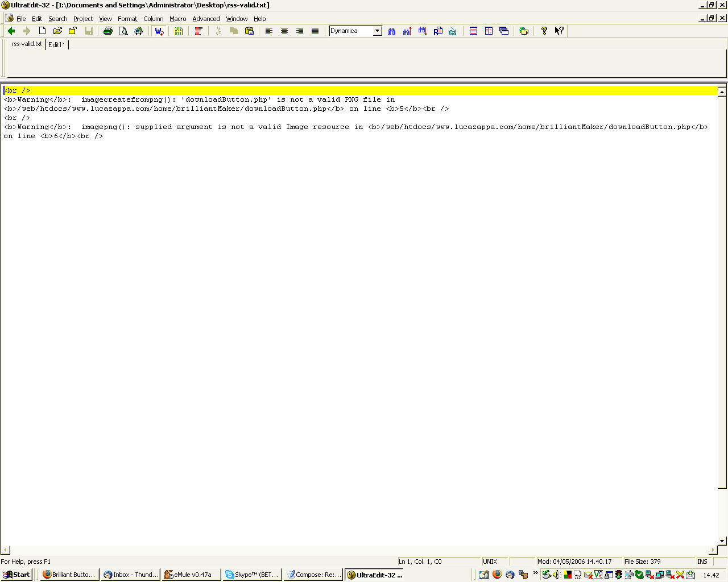
Task: Create a new file with toolbar icon
Action: point(42,31)
